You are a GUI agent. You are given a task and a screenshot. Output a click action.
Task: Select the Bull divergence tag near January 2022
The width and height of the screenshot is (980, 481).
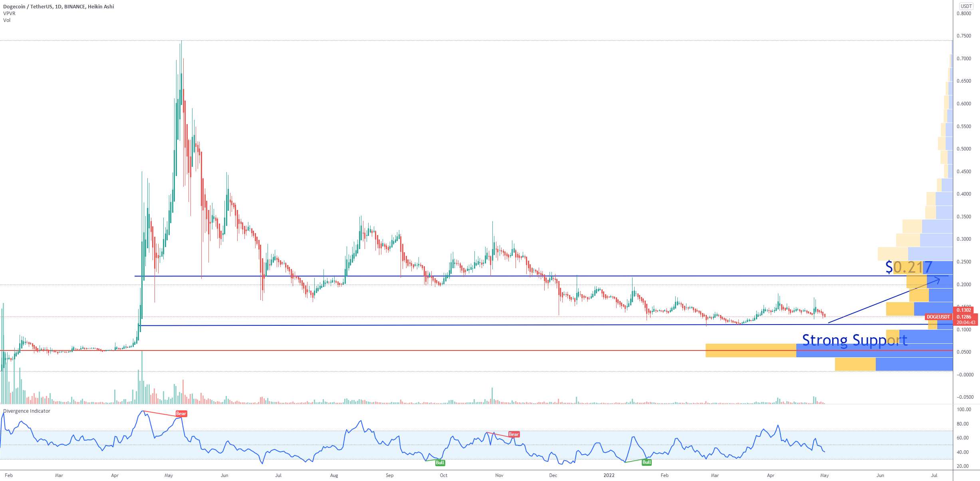tap(647, 462)
